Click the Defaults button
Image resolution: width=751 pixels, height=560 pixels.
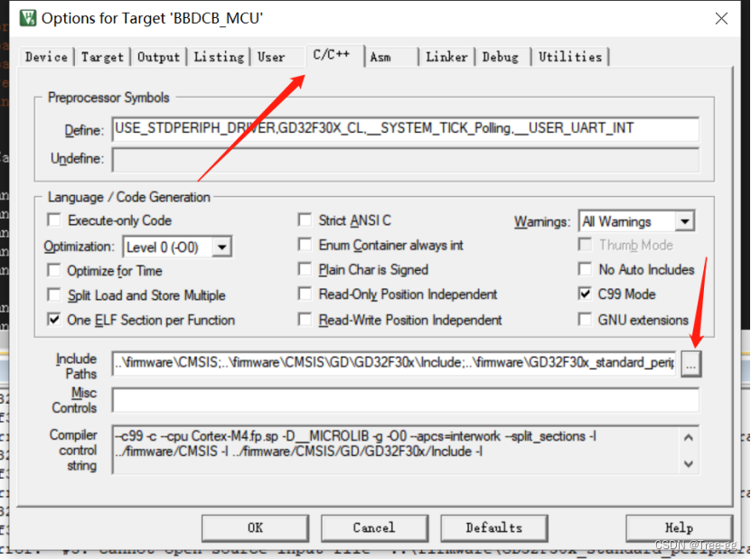493,528
